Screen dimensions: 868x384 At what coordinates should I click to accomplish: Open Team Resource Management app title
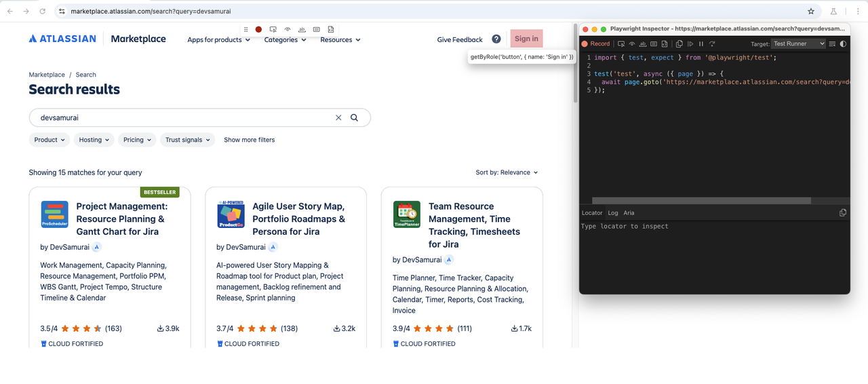coord(475,225)
